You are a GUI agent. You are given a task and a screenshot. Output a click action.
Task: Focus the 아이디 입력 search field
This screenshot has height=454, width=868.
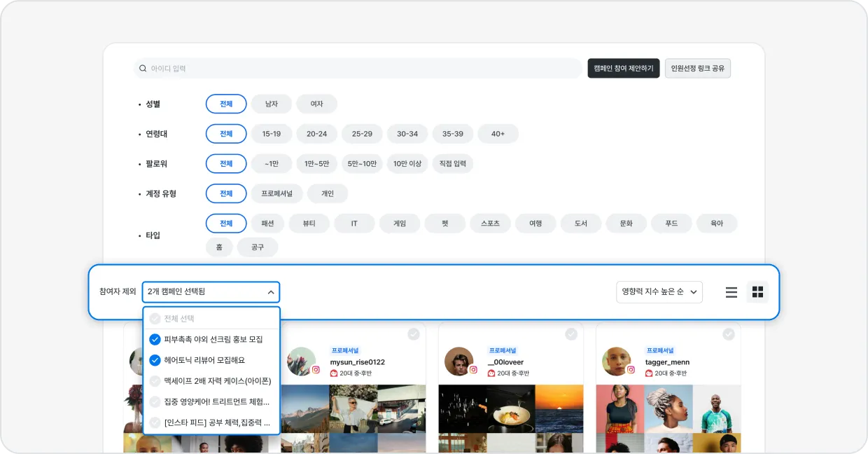(x=358, y=68)
